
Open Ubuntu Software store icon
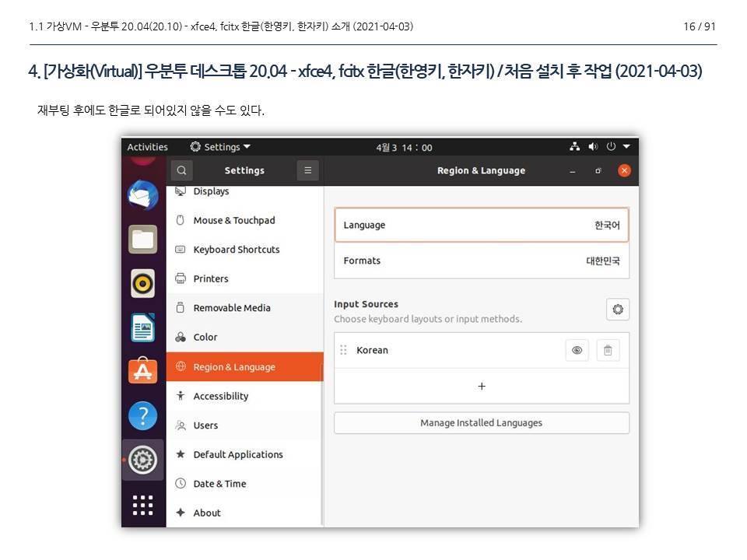click(x=143, y=371)
